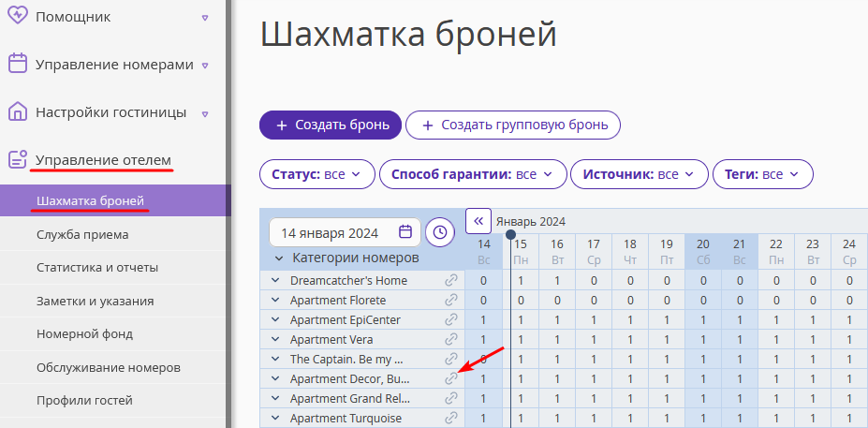This screenshot has height=428, width=868.
Task: Expand The Captain. Be my row chevron
Action: pyautogui.click(x=275, y=359)
